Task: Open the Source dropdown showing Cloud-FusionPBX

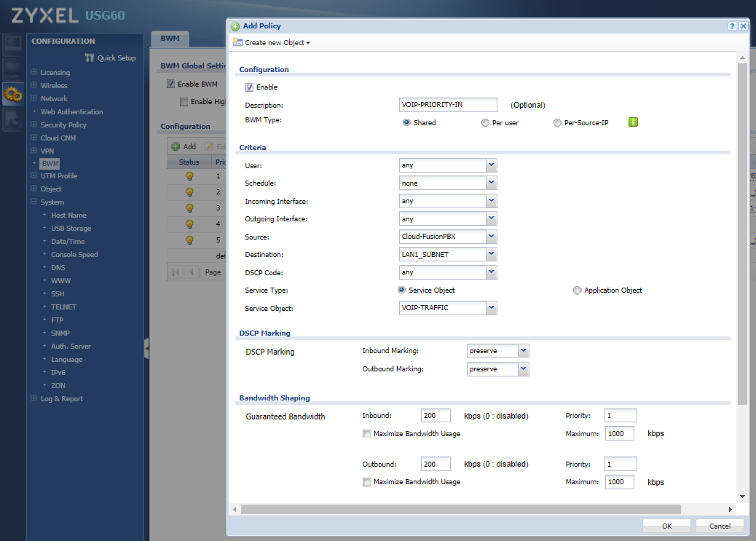Action: [491, 237]
